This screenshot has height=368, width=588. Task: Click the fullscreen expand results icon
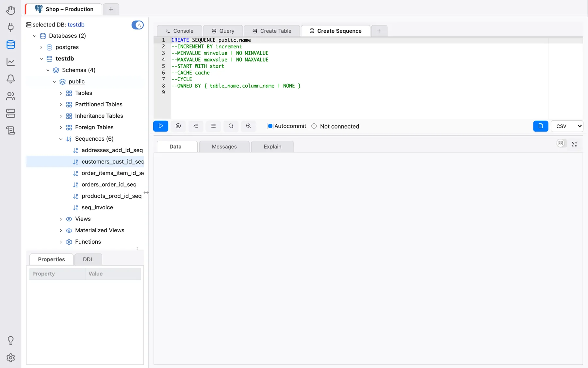tap(574, 144)
